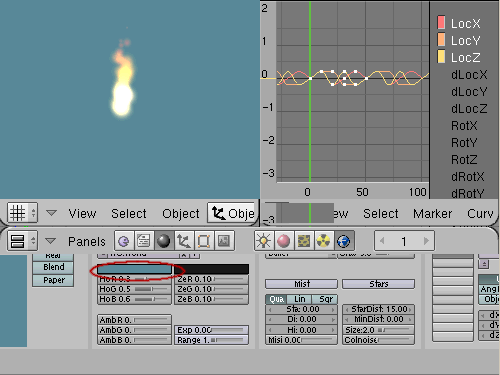Adjust the HoG 0.5 slider
500x375 pixels.
(134, 289)
